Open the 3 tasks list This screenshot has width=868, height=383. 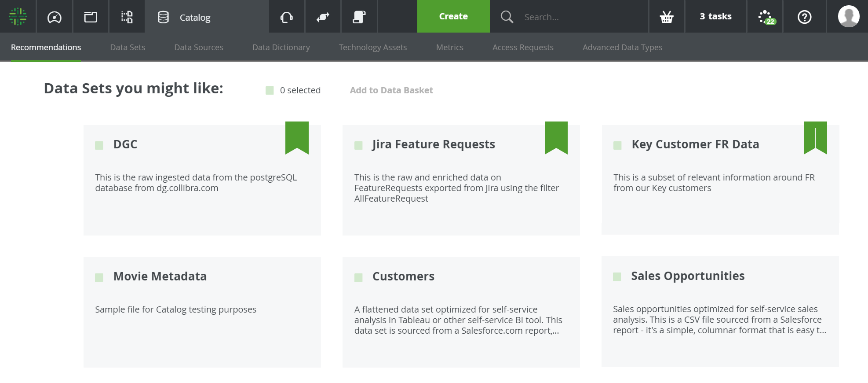pos(715,16)
